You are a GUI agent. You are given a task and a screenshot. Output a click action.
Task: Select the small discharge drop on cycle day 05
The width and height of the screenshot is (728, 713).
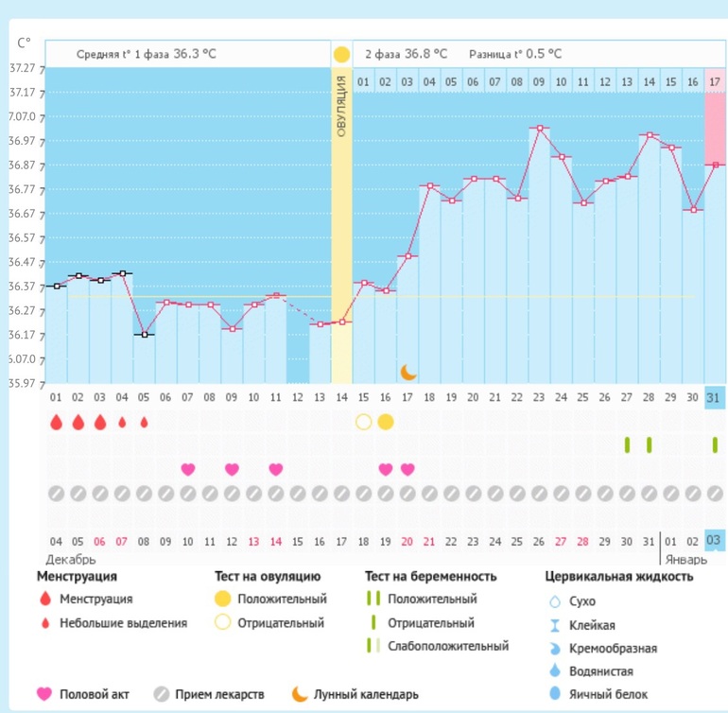click(x=144, y=423)
